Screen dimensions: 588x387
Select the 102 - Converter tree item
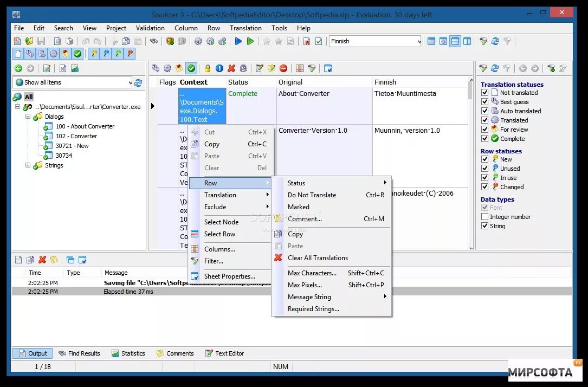click(76, 136)
